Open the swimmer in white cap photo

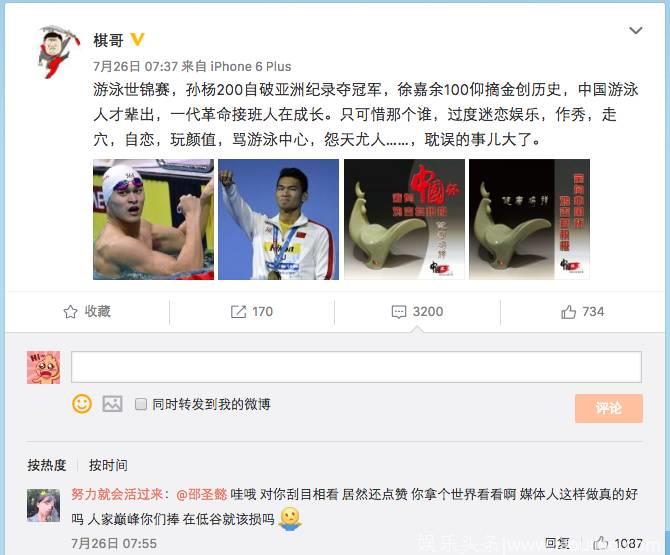point(153,220)
